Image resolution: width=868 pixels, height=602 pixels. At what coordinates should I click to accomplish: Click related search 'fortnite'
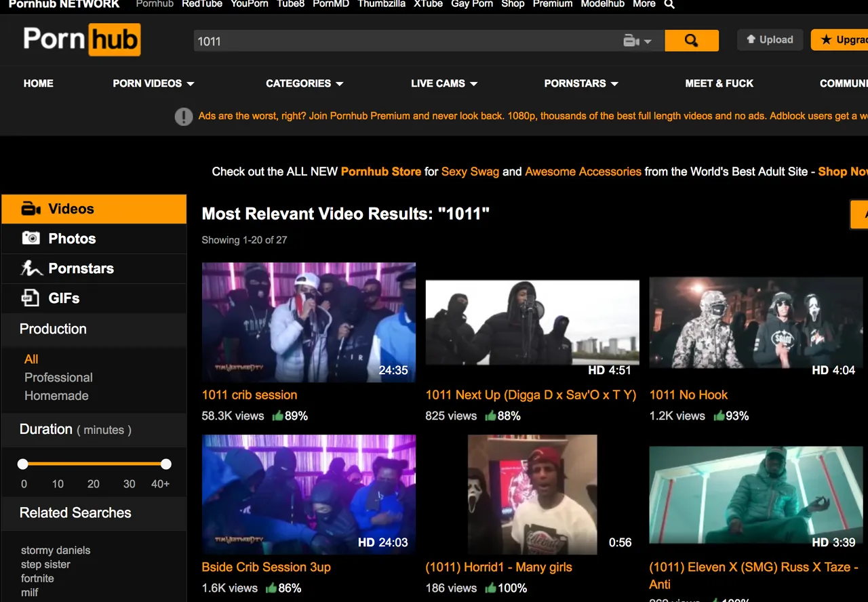37,578
